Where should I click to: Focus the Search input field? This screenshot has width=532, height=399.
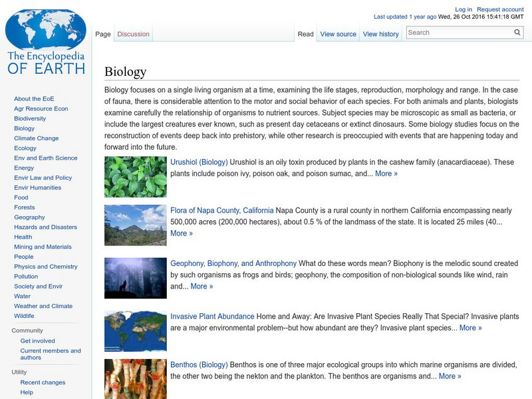pyautogui.click(x=460, y=33)
